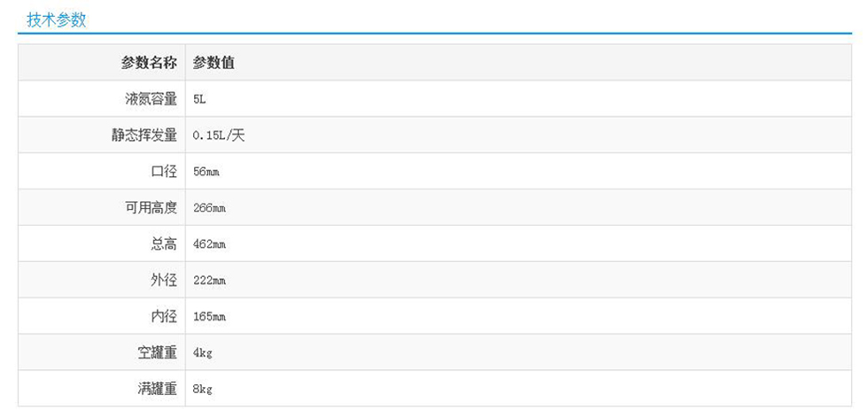The image size is (868, 417).
Task: Click the 技术参数 section heading
Action: coord(57,20)
